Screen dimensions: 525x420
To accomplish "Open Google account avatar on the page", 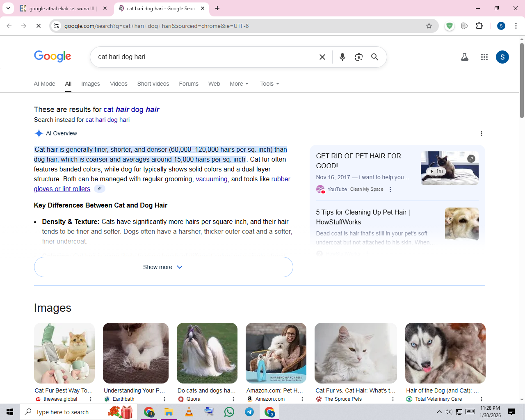I will point(502,57).
